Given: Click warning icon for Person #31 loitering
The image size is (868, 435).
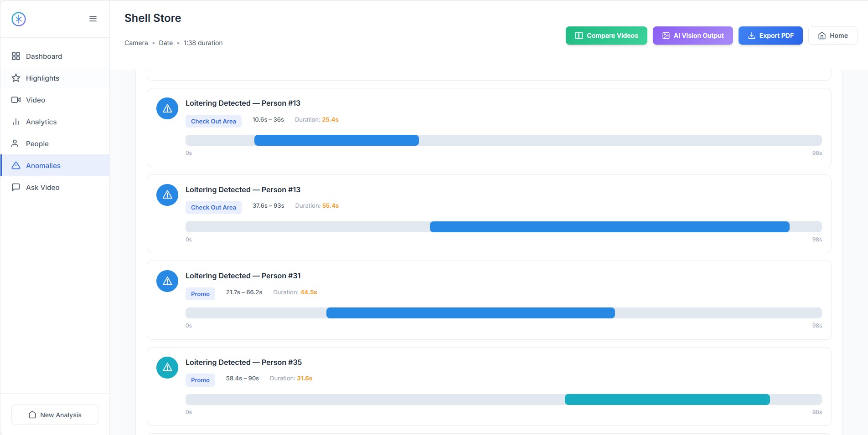Looking at the screenshot, I should pyautogui.click(x=167, y=281).
